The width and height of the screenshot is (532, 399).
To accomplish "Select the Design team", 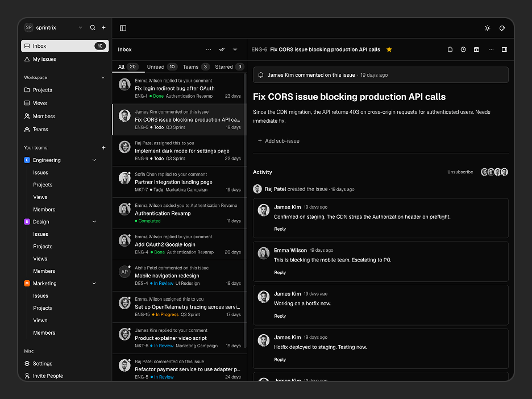I will point(41,222).
